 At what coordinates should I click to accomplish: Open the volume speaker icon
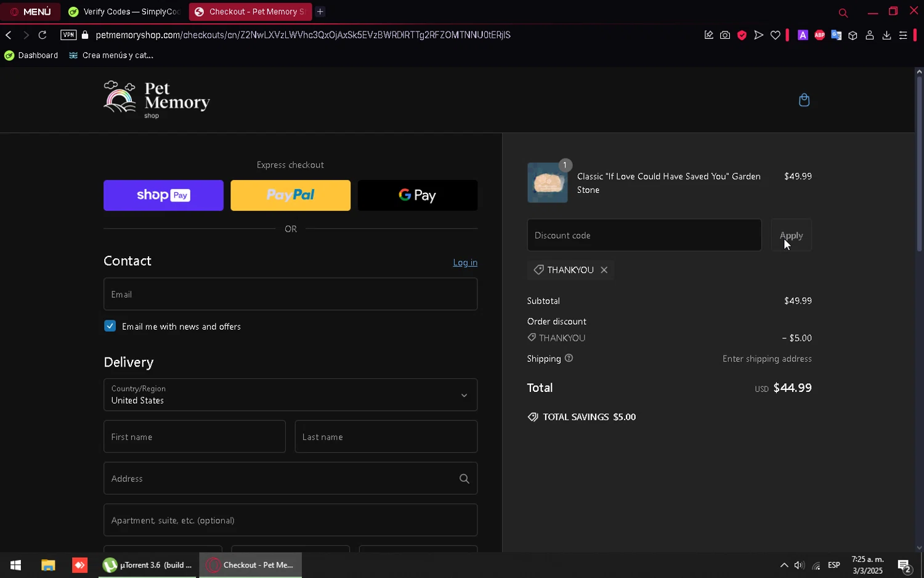(800, 565)
